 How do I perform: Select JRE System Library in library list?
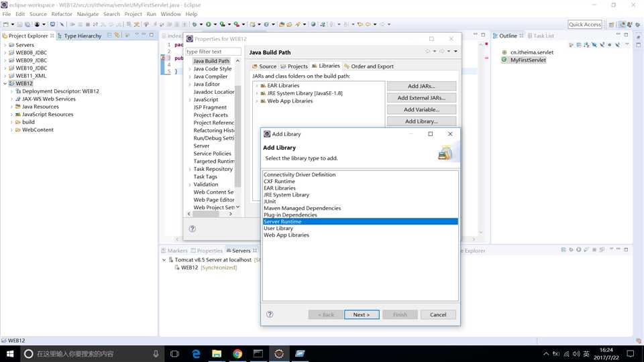[360, 194]
